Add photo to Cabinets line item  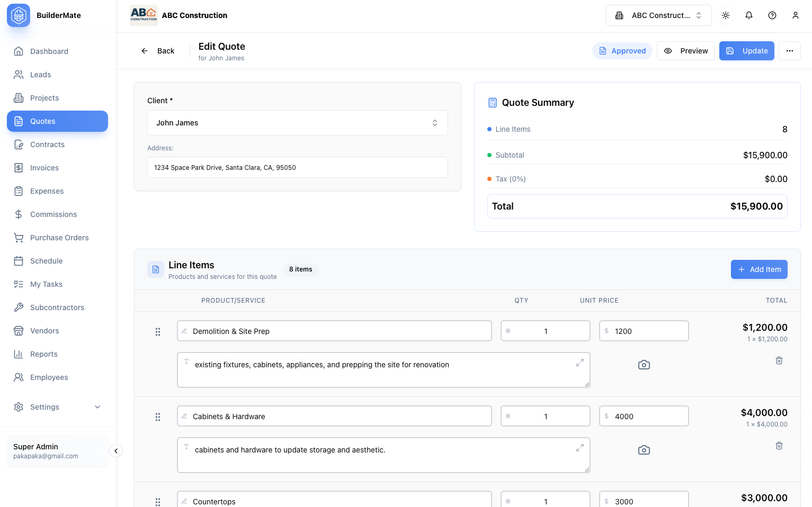(644, 450)
